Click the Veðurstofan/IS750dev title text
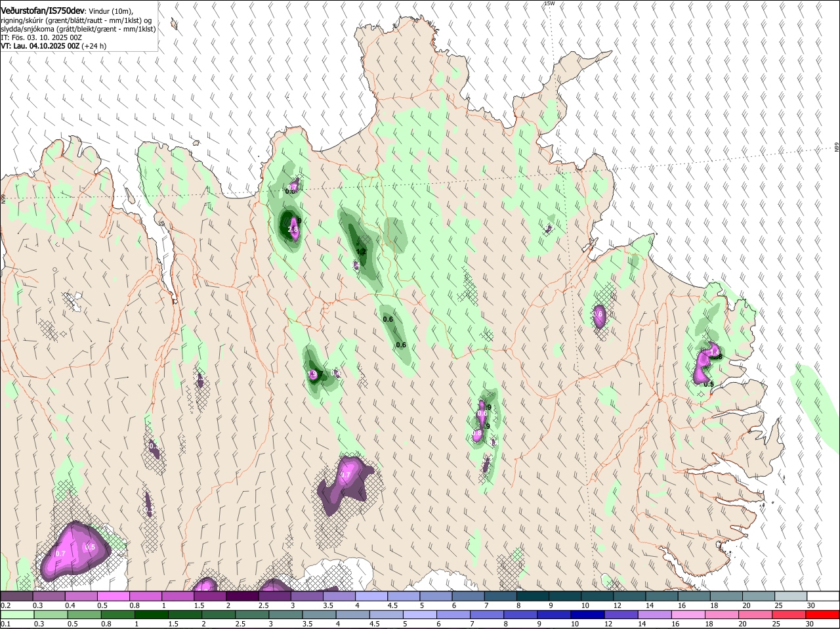Viewport: 840px width, 629px height. click(43, 11)
